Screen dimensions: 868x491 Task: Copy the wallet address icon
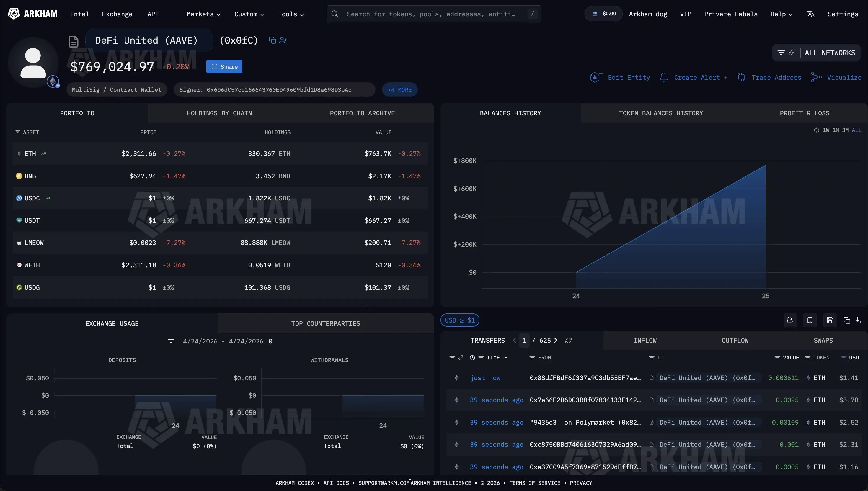[272, 40]
